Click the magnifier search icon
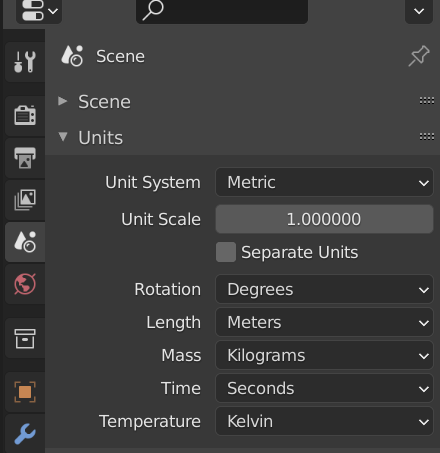Screen dimensions: 440x453 pos(153,10)
